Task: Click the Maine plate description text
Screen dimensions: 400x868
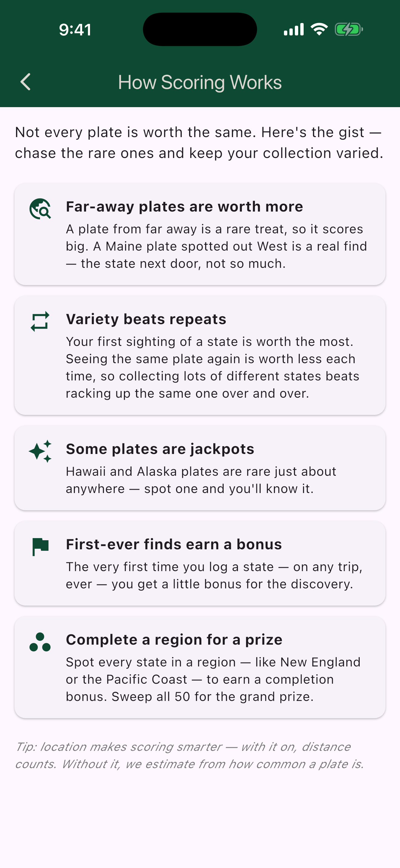Action: click(x=216, y=246)
